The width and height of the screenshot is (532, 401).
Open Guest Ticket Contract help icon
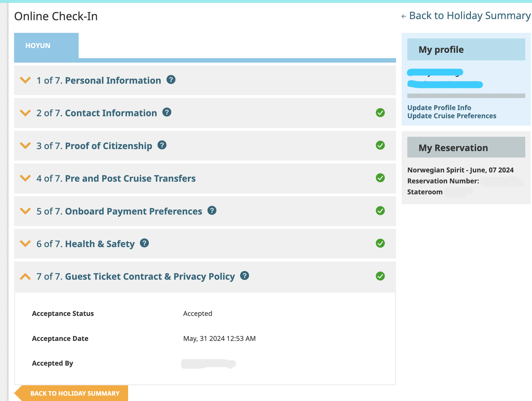pyautogui.click(x=245, y=276)
